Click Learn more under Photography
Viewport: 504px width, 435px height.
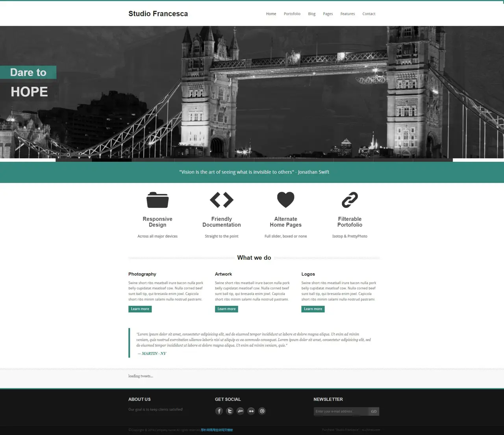tap(140, 309)
